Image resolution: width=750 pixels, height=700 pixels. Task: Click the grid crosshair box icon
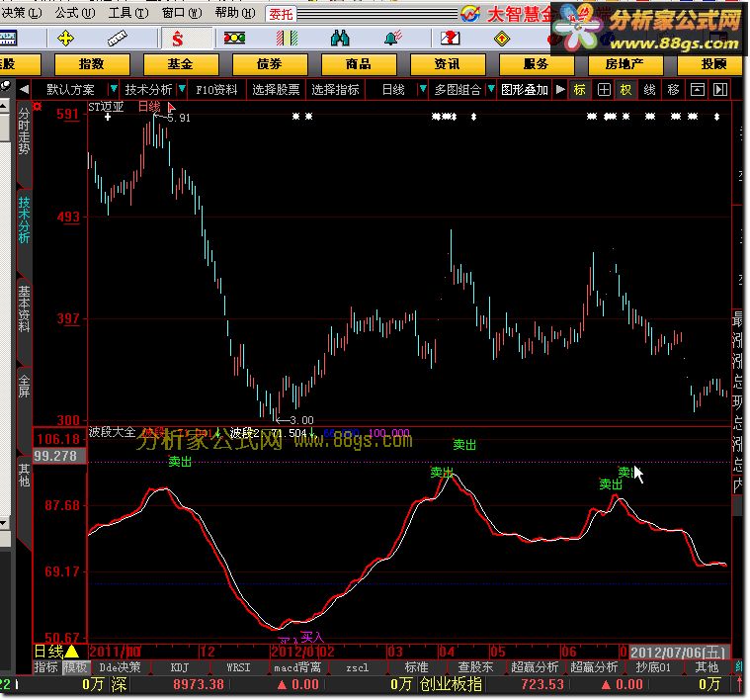click(604, 89)
